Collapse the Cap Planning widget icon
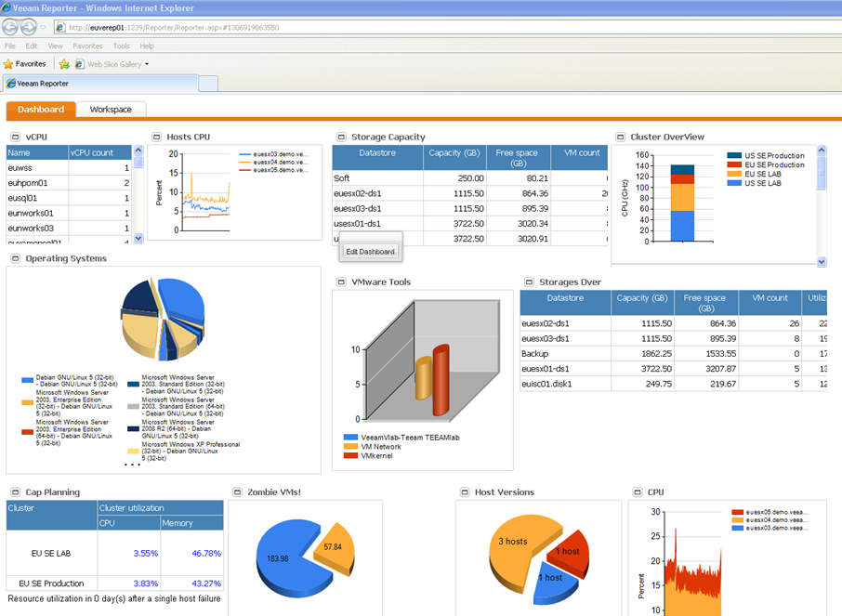842x616 pixels. (15, 491)
